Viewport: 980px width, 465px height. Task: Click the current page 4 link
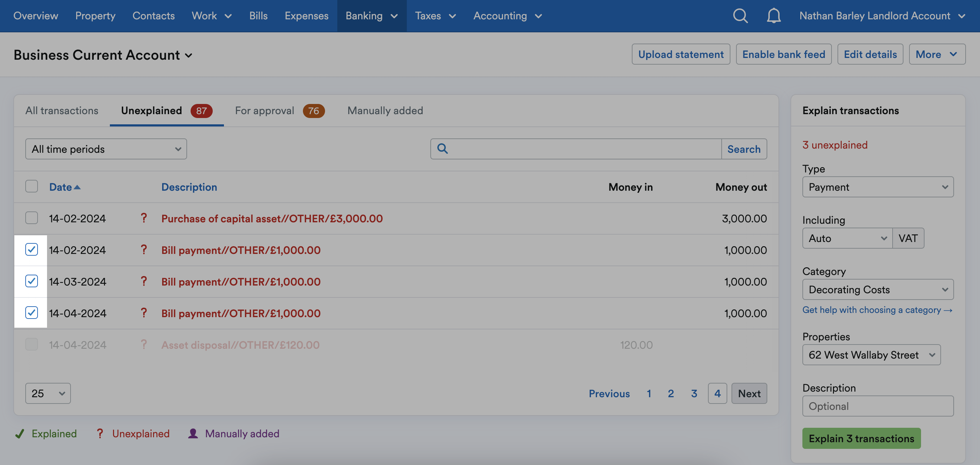(x=717, y=393)
